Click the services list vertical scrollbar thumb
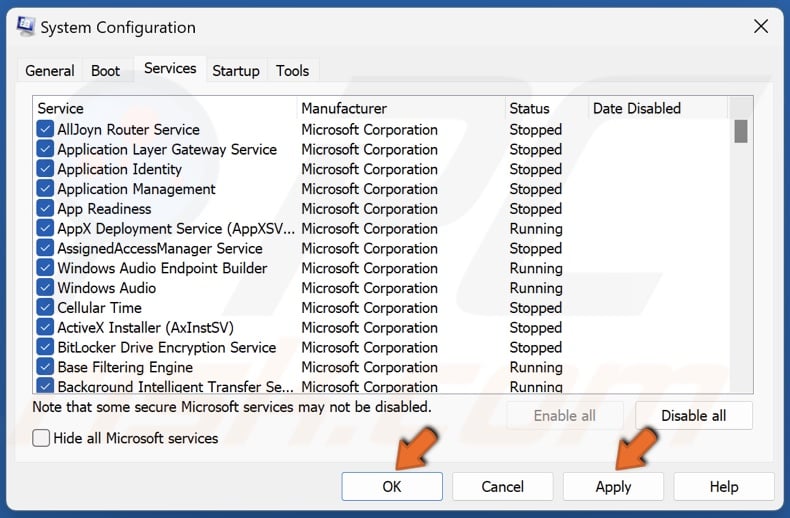 (740, 131)
